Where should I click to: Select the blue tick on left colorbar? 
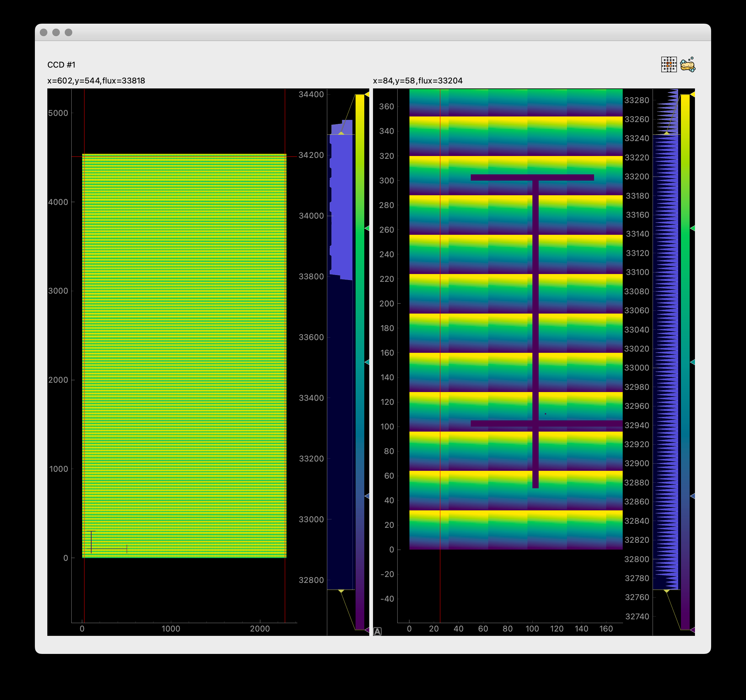367,496
